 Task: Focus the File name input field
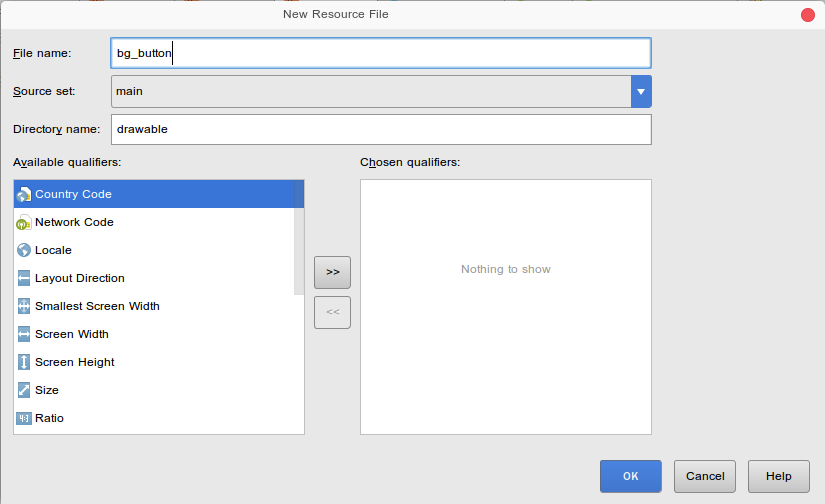coord(381,53)
